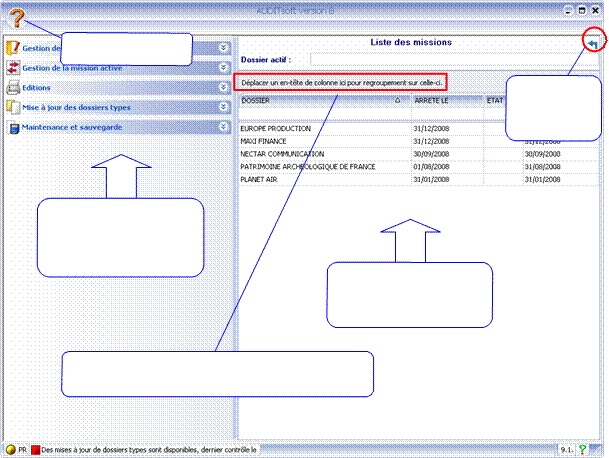Click the Mise à jour des dossiers types icon
This screenshot has height=458, width=609.
pos(13,107)
